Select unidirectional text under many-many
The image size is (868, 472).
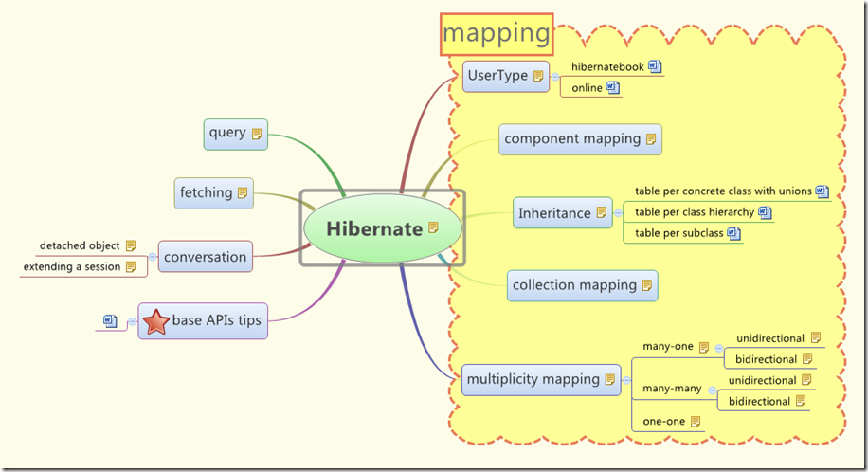762,381
